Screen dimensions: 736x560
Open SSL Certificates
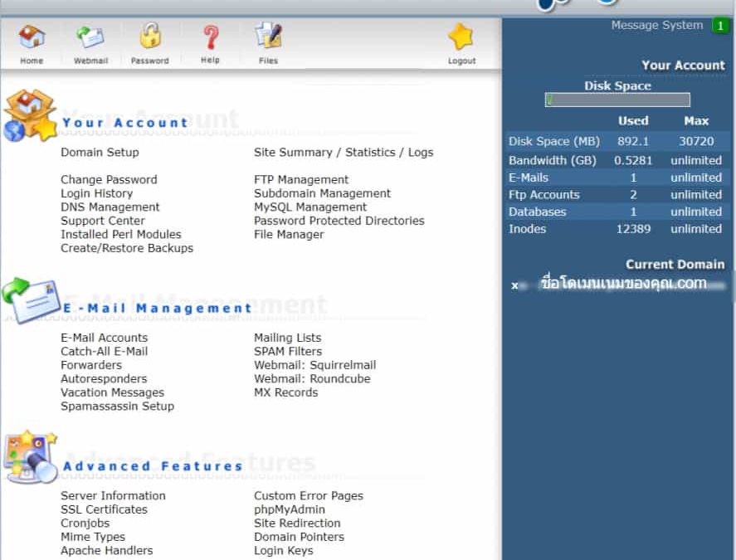[x=104, y=509]
